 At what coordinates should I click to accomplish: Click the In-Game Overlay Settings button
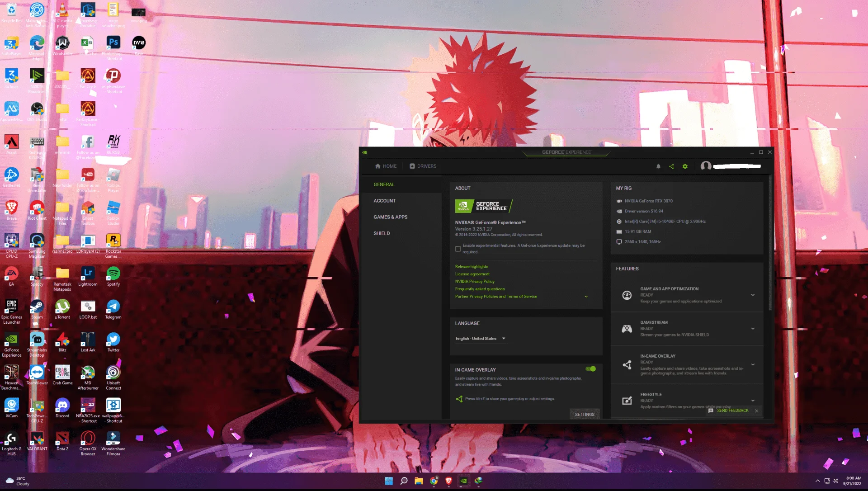click(585, 414)
